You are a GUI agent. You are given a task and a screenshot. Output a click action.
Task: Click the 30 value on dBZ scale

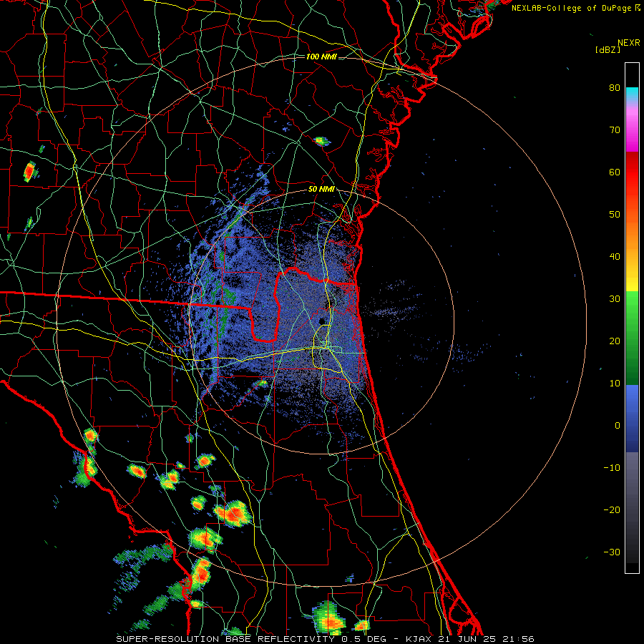[x=615, y=299]
